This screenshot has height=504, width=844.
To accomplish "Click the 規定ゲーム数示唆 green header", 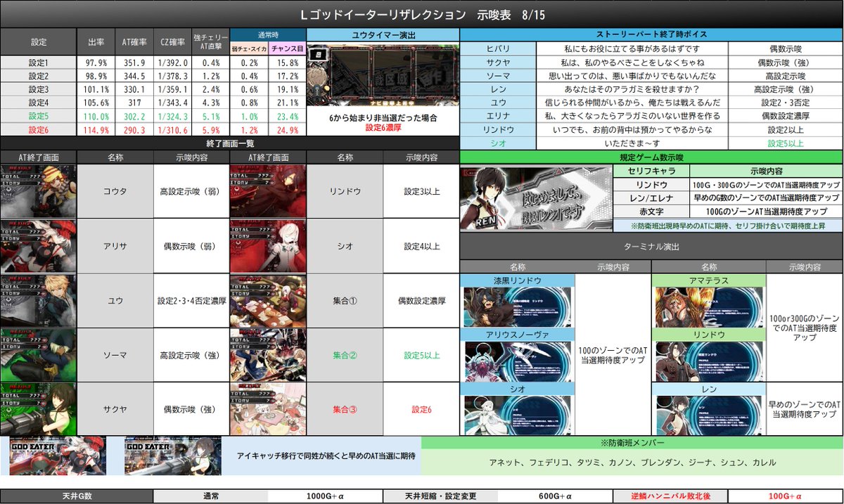I will (x=652, y=157).
